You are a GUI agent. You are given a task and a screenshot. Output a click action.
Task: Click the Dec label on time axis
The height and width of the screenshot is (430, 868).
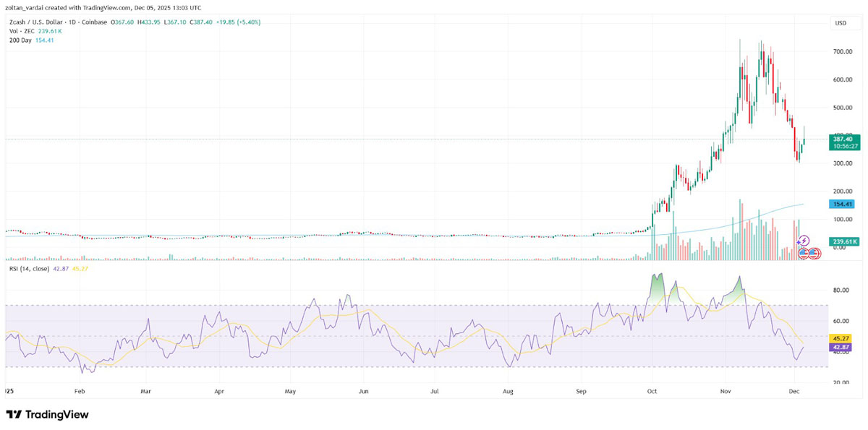794,391
